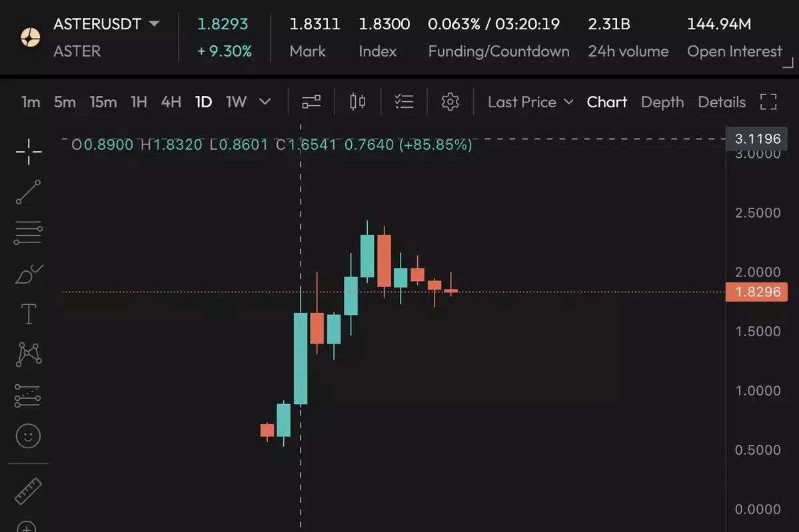The width and height of the screenshot is (799, 532).
Task: Expand more timeframe options chevron
Action: tap(265, 102)
